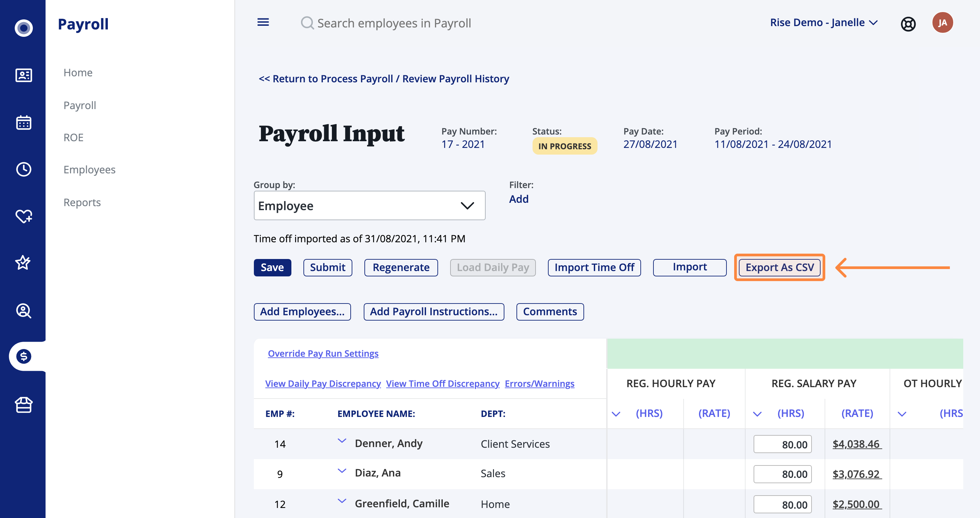Open Rise Demo - Janelle account dropdown
The width and height of the screenshot is (980, 518).
tap(824, 22)
